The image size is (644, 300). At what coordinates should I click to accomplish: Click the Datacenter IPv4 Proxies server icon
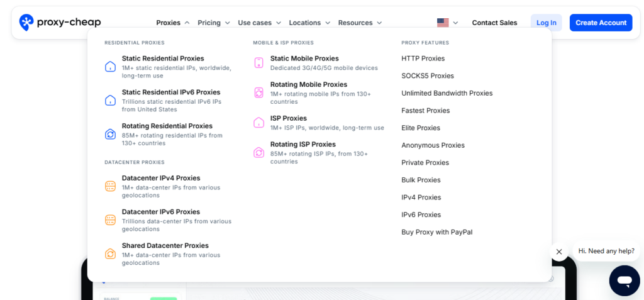click(x=110, y=186)
